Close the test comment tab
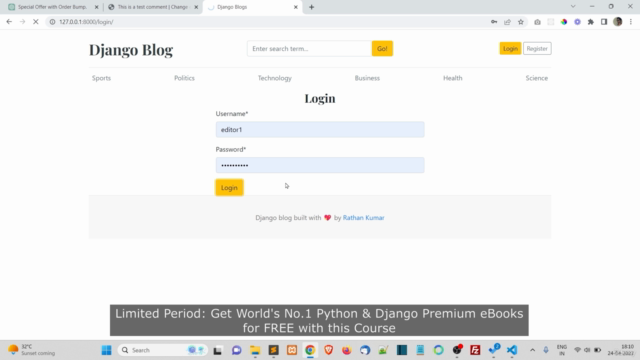The image size is (640, 360). 196,7
